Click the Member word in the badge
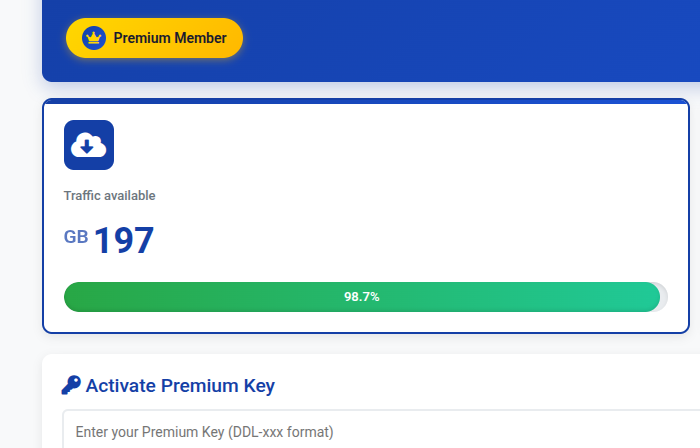 (200, 38)
